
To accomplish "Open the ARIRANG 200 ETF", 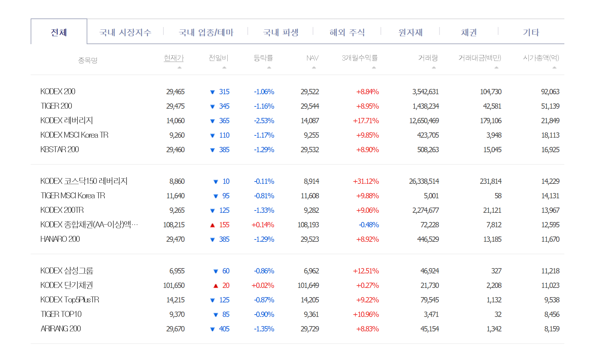I will 61,329.
